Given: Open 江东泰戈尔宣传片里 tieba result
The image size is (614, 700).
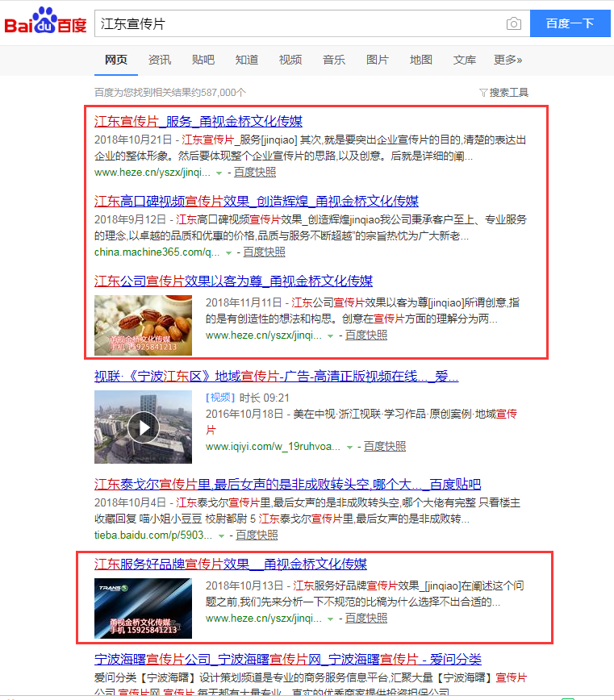Looking at the screenshot, I should 287,485.
